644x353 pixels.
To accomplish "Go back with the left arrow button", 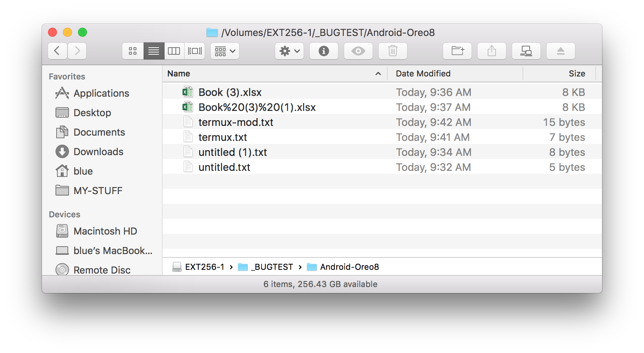I will (x=57, y=51).
